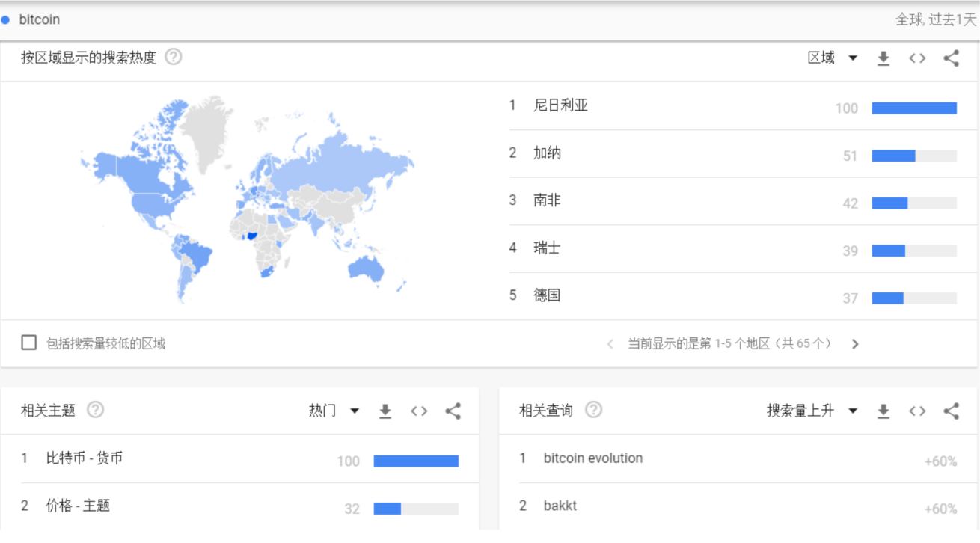Viewport: 980px width, 543px height.
Task: Share the 相关主题 panel
Action: 453,411
